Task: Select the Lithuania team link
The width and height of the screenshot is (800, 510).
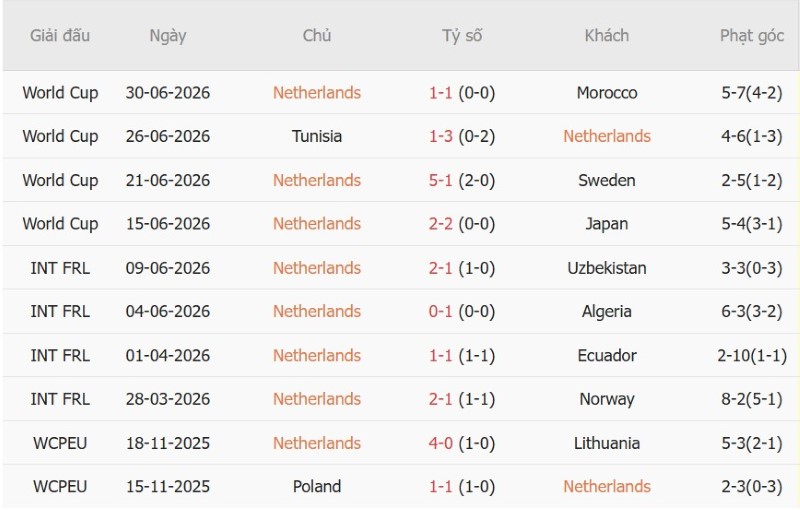Action: coord(607,443)
